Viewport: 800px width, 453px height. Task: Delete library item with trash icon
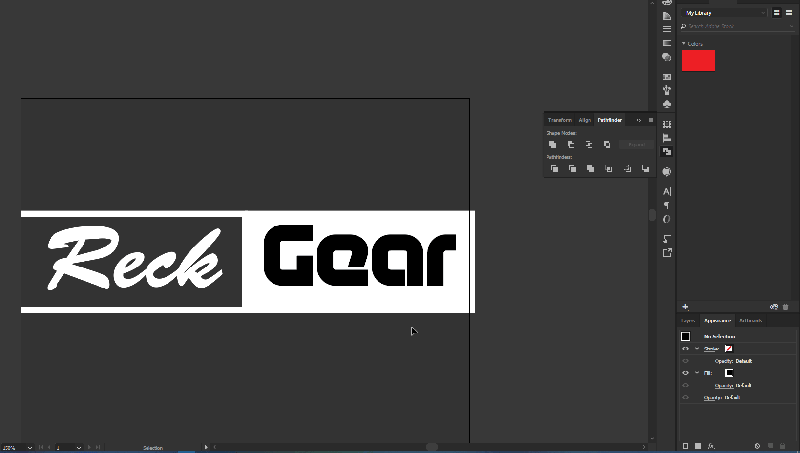786,307
